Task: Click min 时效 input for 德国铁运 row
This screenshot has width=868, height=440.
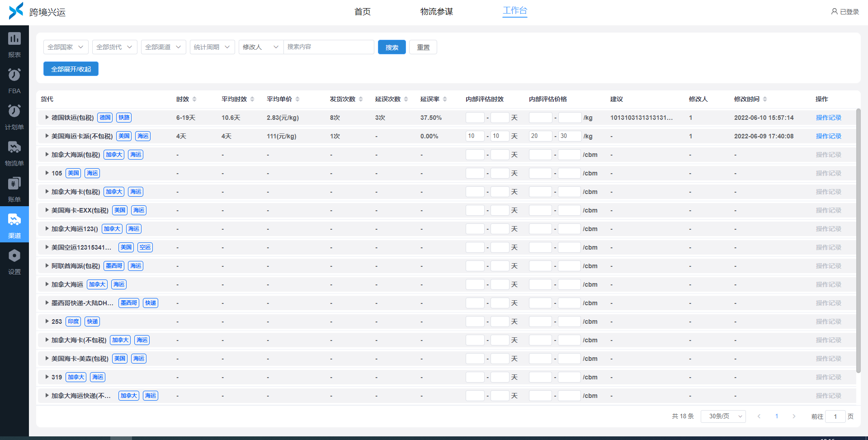Action: pyautogui.click(x=475, y=118)
